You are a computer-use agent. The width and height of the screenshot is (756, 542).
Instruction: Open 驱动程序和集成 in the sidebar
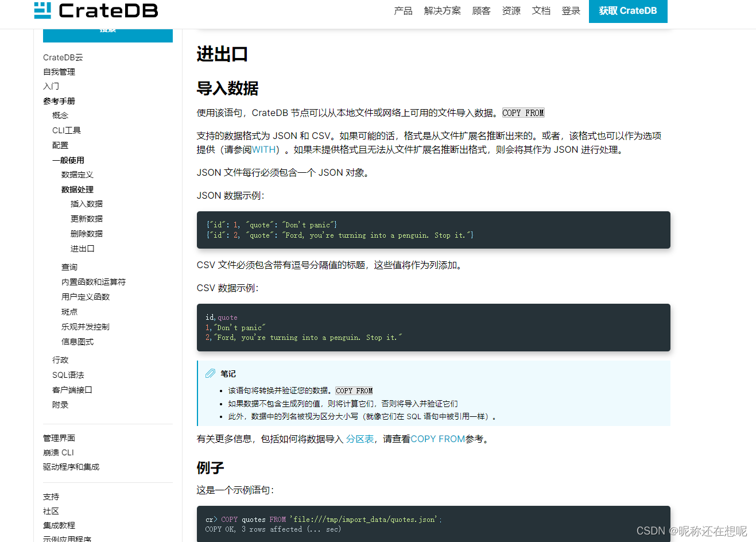coord(71,467)
